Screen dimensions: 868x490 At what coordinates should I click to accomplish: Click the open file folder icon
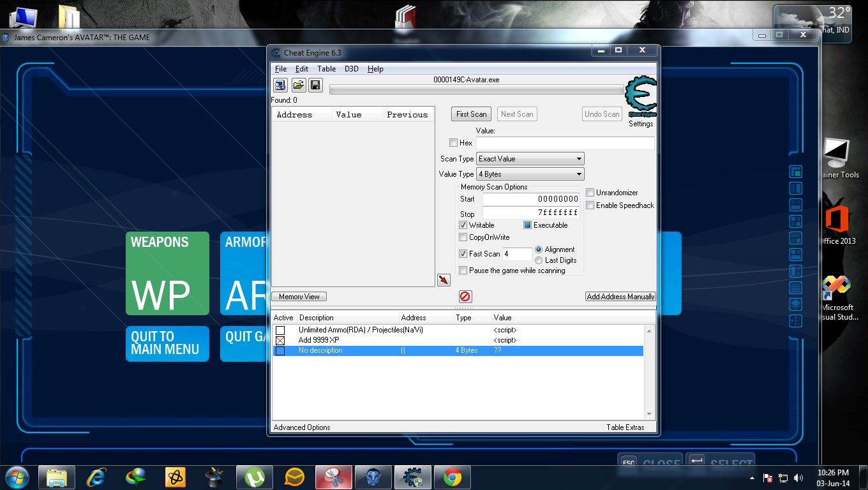298,85
